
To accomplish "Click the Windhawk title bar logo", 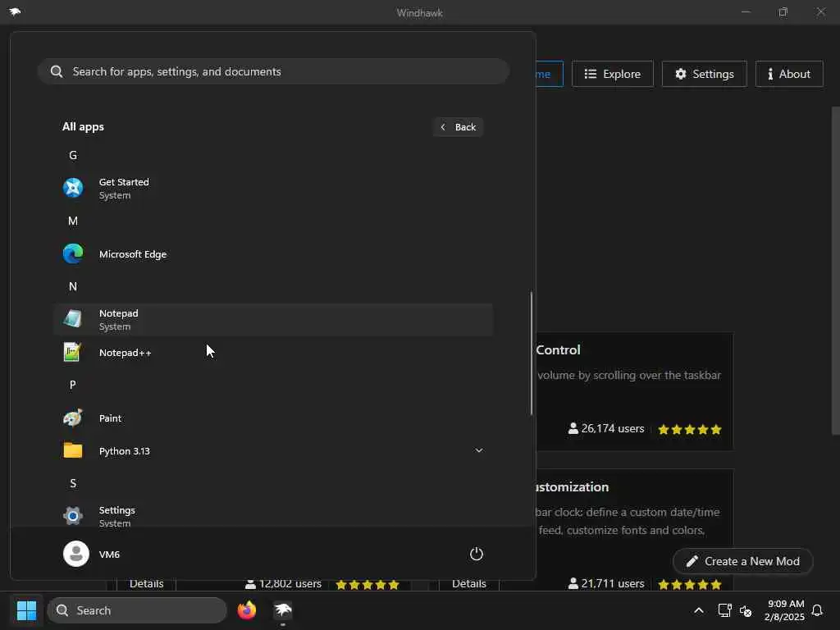I will tap(15, 11).
